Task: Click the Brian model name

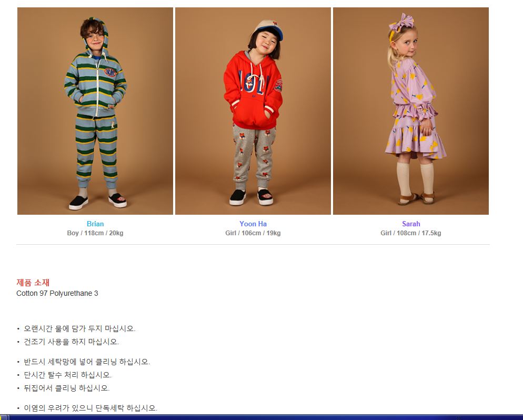Action: coord(95,224)
